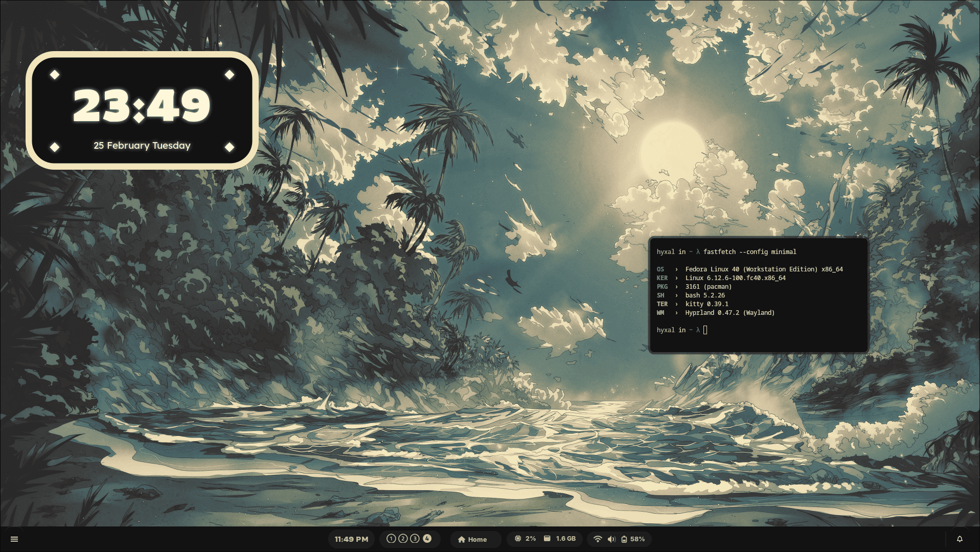
Task: Click the memory usage icon
Action: coord(547,539)
